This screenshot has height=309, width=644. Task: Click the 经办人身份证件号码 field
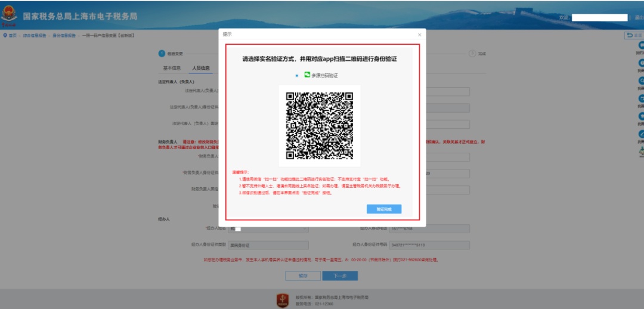coord(429,245)
